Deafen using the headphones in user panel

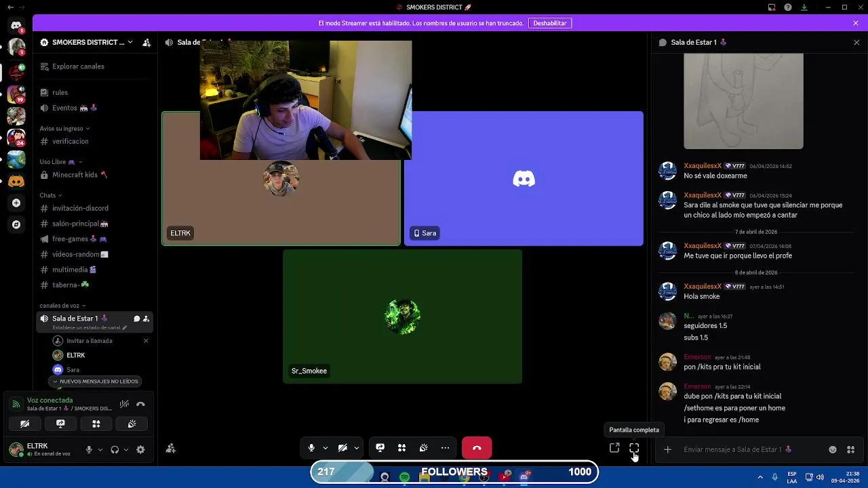click(115, 449)
